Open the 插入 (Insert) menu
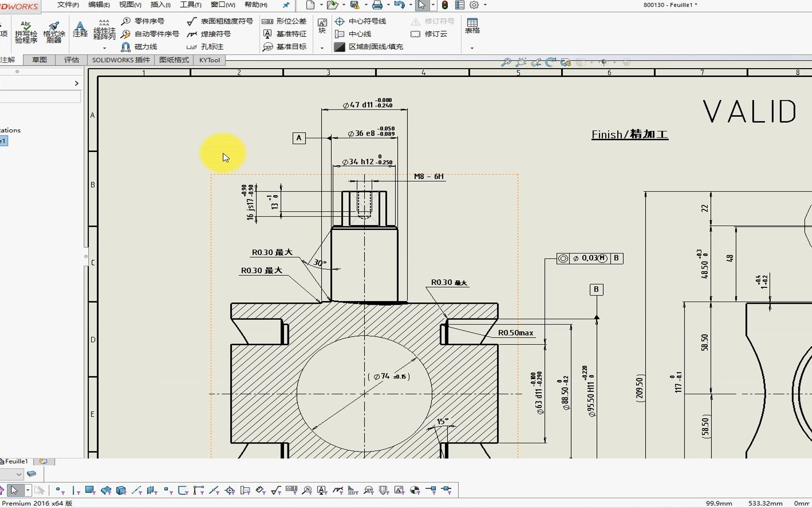 click(x=160, y=5)
